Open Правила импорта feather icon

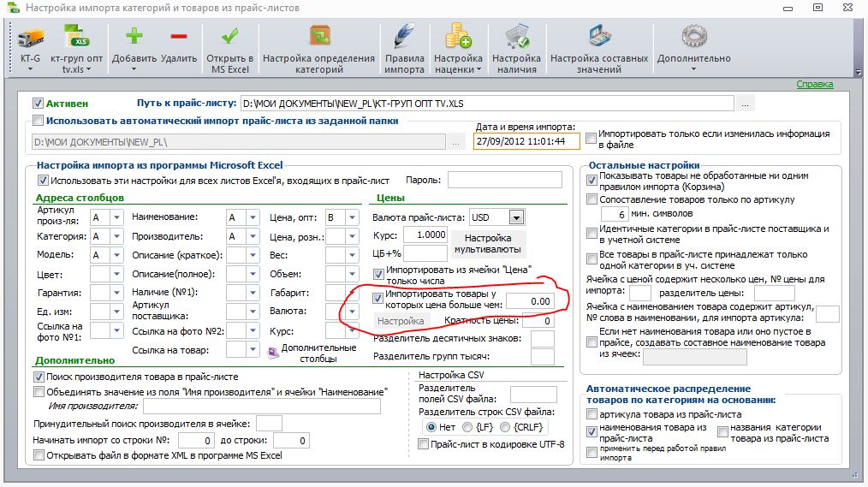click(x=404, y=36)
